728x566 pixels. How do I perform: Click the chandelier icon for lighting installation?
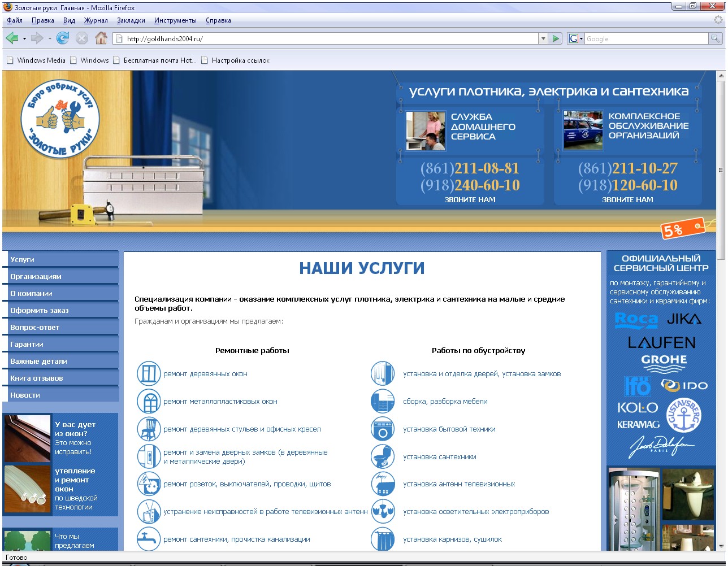(x=383, y=511)
